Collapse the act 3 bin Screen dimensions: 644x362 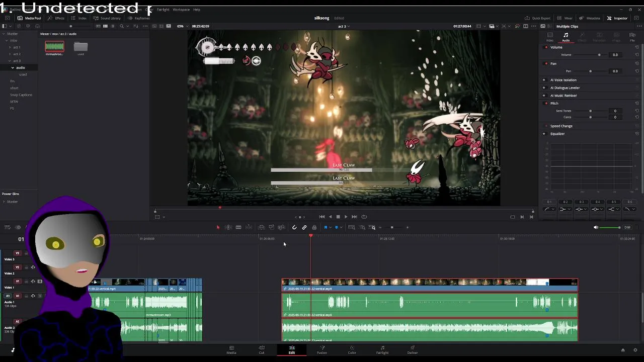coord(10,61)
